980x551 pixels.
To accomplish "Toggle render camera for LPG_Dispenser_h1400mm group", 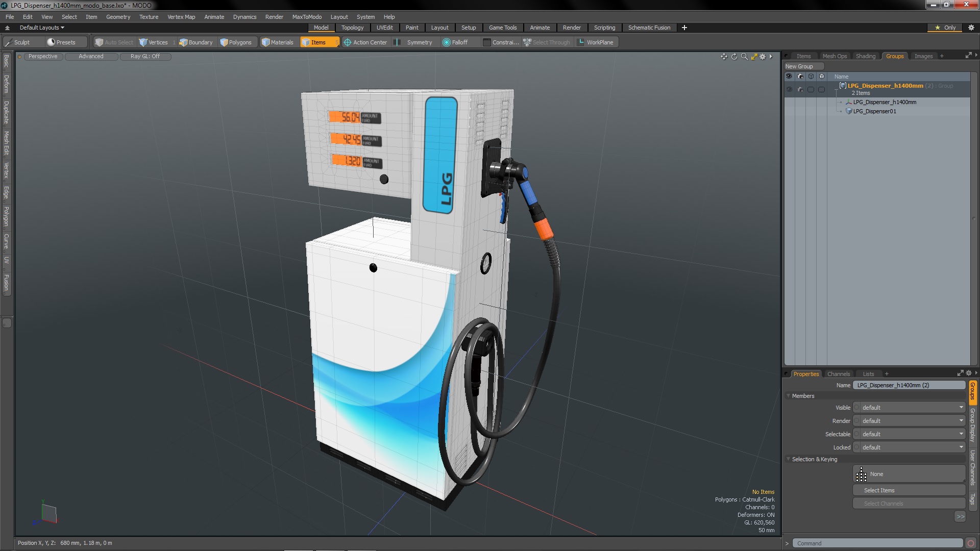I will point(800,89).
